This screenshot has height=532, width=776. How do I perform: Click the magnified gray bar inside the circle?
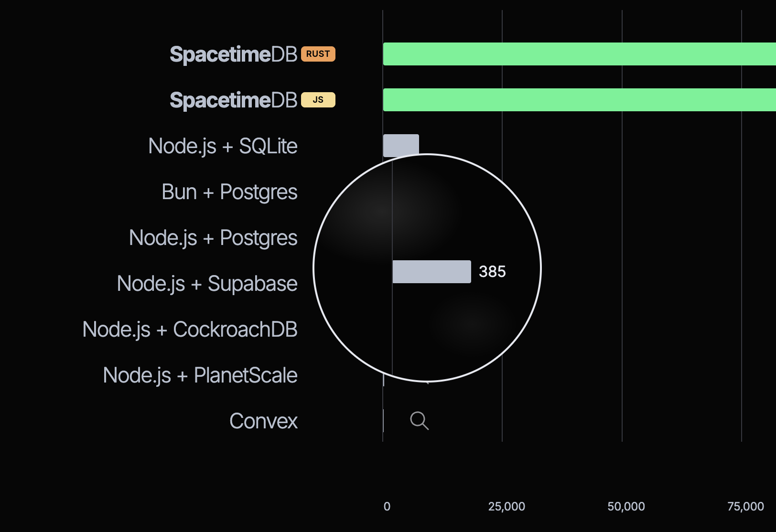coord(431,272)
